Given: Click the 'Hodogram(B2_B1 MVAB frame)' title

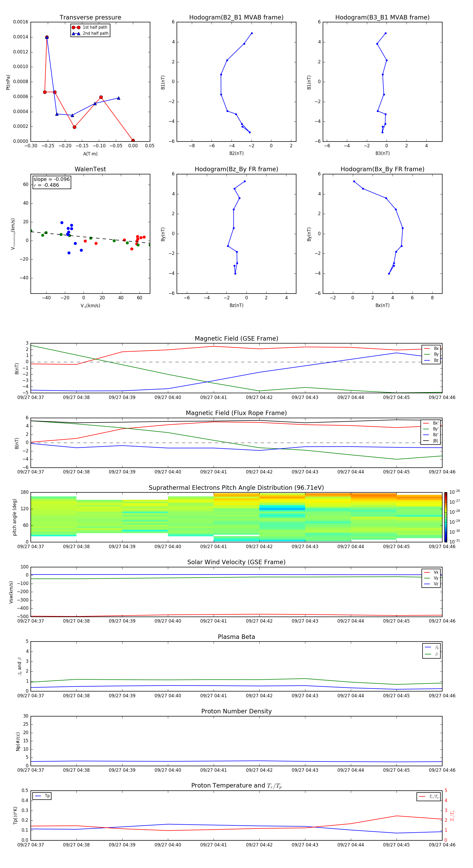Looking at the screenshot, I should coord(236,18).
